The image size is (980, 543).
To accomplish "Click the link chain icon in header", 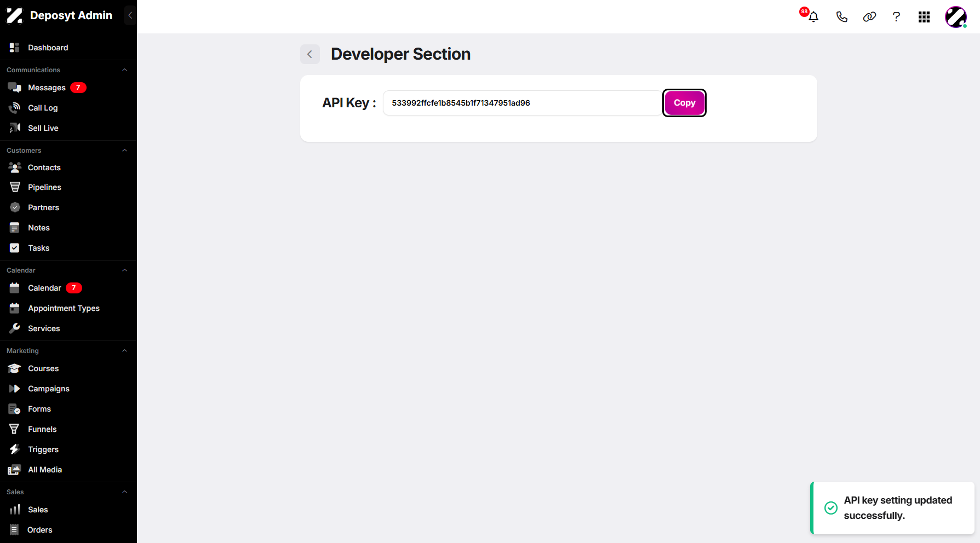I will [869, 17].
